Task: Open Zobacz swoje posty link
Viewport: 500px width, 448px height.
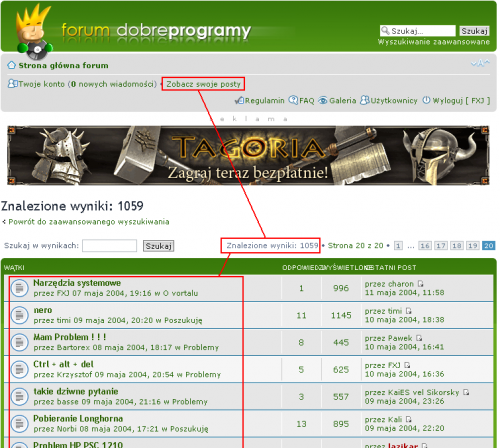Action: (203, 84)
